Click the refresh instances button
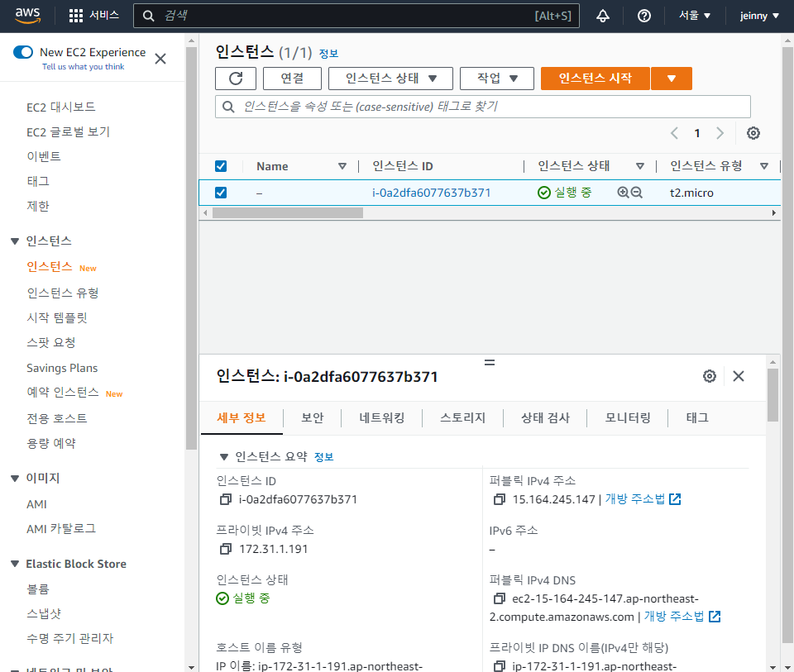Viewport: 794px width, 672px height. pyautogui.click(x=236, y=79)
